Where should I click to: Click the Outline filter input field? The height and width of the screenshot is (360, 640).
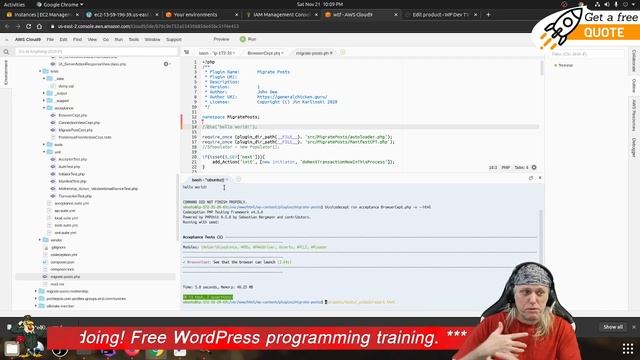pos(587,54)
